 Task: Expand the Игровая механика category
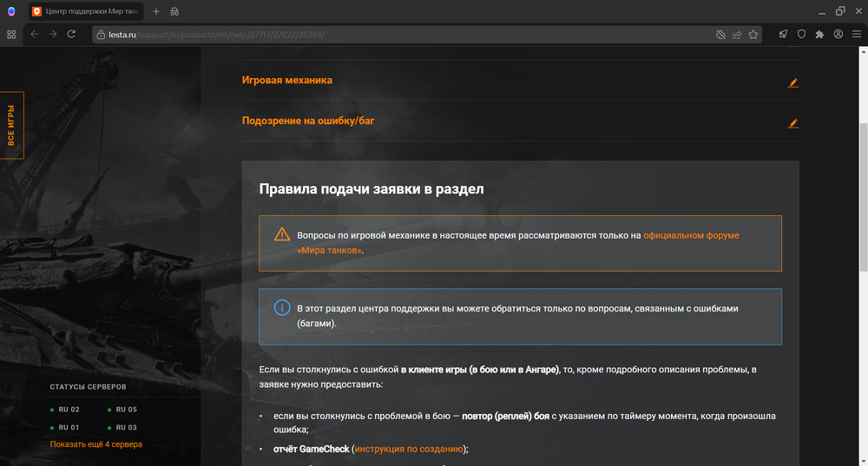[x=286, y=80]
